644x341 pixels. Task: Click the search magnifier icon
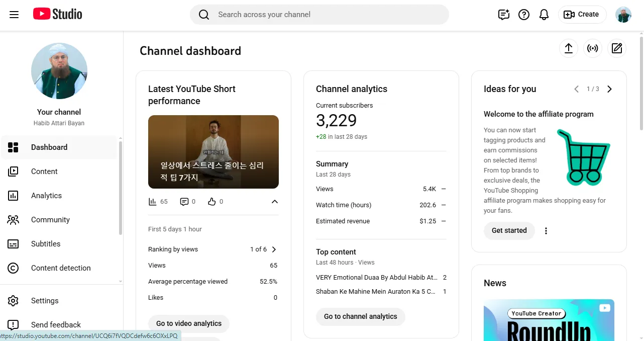tap(204, 15)
